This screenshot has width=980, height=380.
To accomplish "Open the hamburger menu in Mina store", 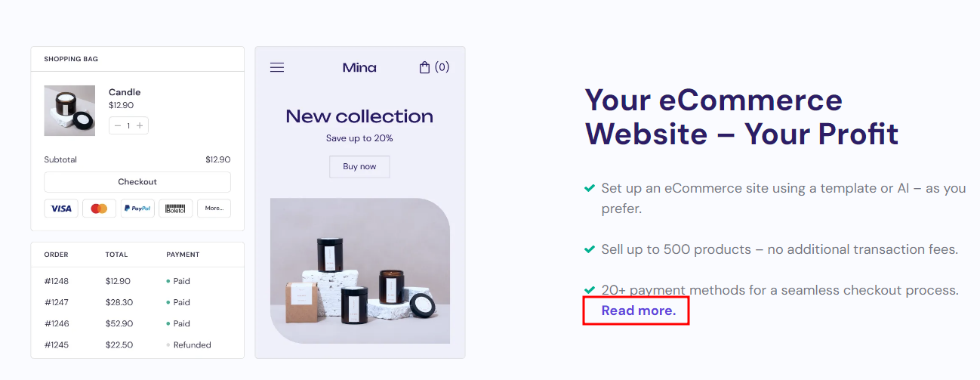I will [x=277, y=67].
